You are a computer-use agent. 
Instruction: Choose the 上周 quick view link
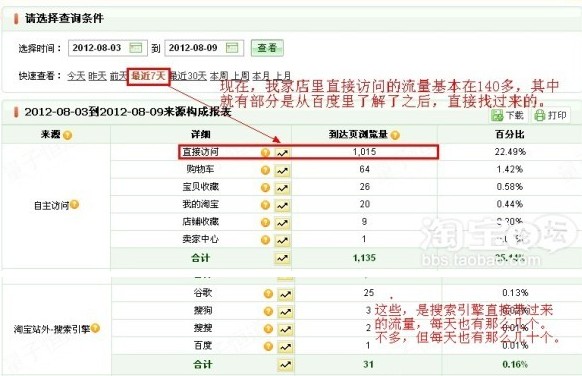click(240, 76)
